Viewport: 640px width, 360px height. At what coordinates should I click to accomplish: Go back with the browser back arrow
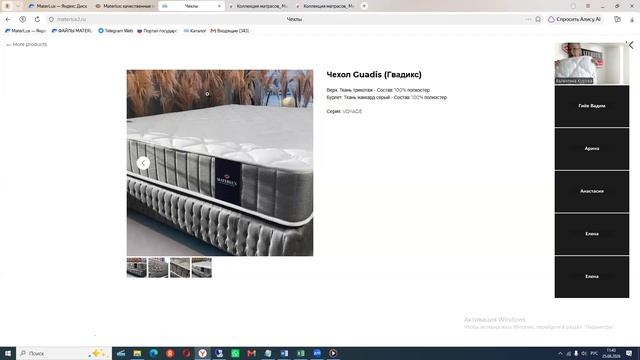coord(8,19)
